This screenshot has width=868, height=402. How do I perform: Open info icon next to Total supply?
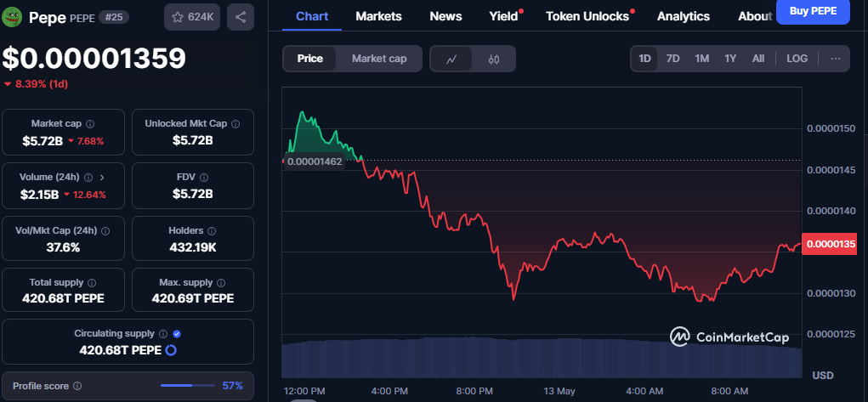click(92, 282)
